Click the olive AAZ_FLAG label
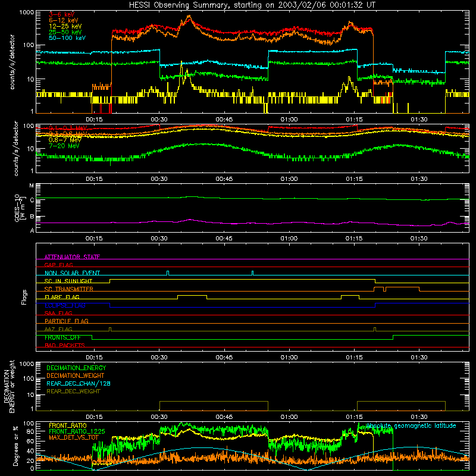This screenshot has height=476, width=476. point(58,329)
